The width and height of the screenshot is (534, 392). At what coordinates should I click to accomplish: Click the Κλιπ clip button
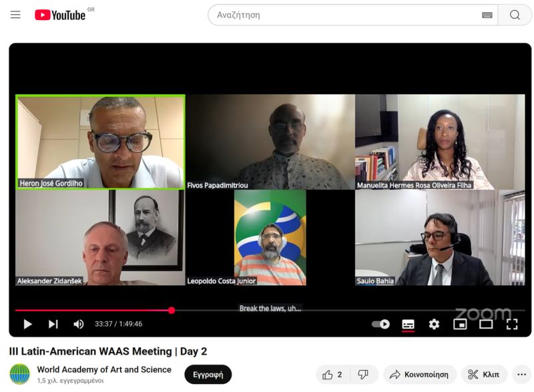484,375
